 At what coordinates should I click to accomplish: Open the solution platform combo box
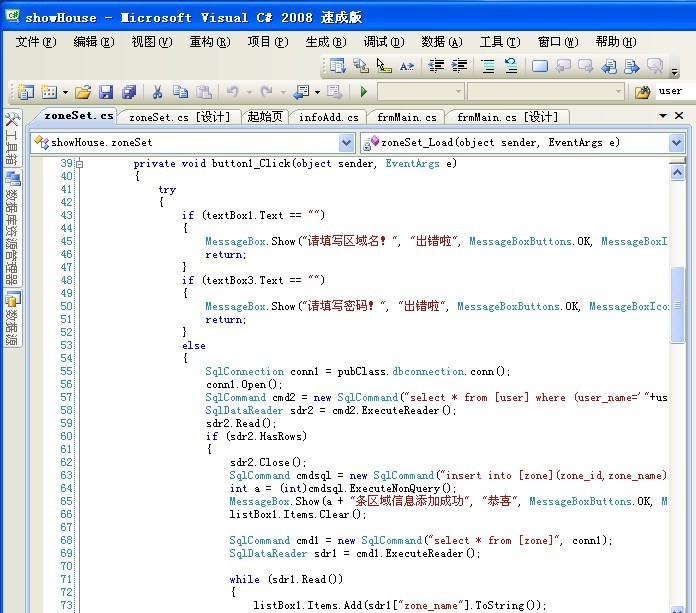546,92
